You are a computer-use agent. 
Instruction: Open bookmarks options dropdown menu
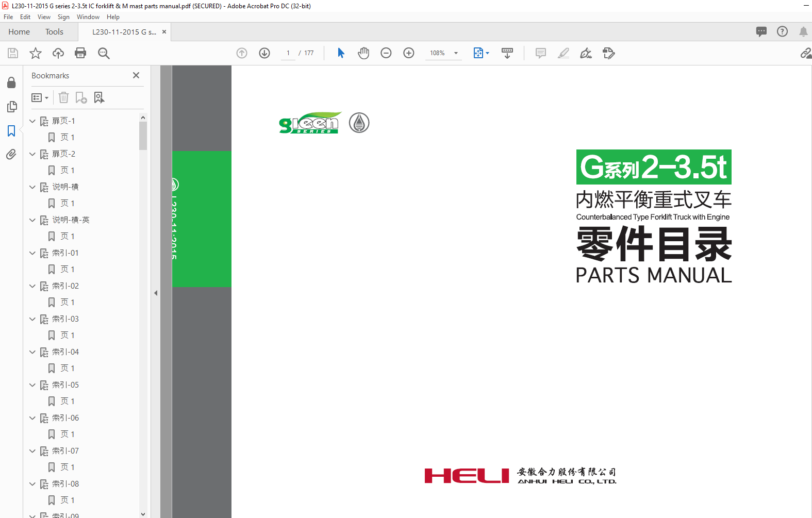[40, 97]
